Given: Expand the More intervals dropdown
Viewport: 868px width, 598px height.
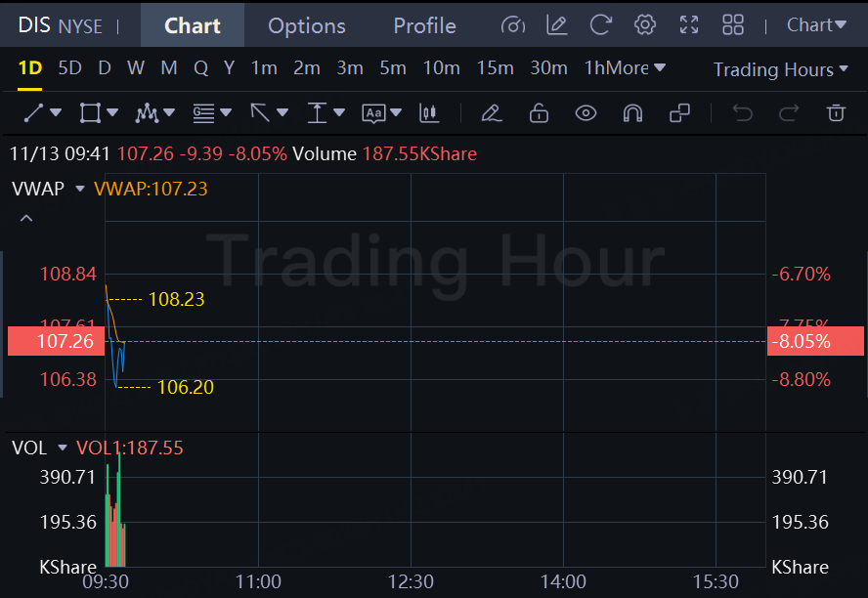Looking at the screenshot, I should pos(636,68).
